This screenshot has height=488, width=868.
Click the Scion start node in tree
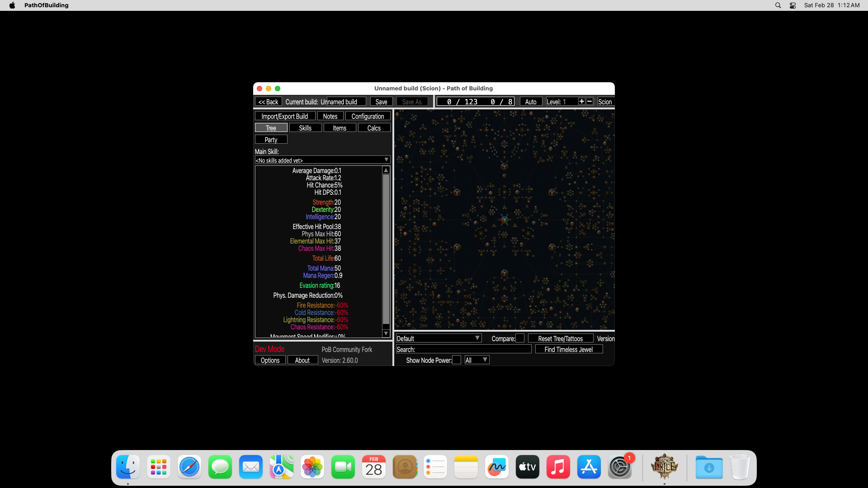click(x=505, y=220)
